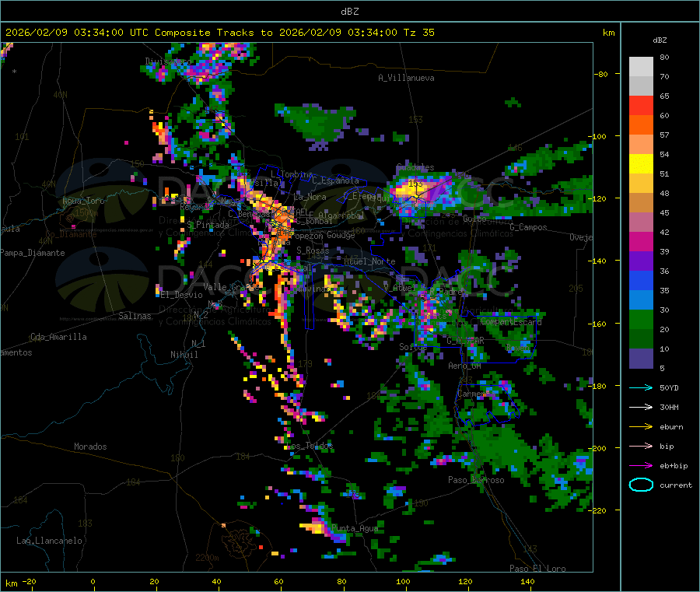
Task: Click the '-80' km tick on right axis
Action: [x=601, y=74]
